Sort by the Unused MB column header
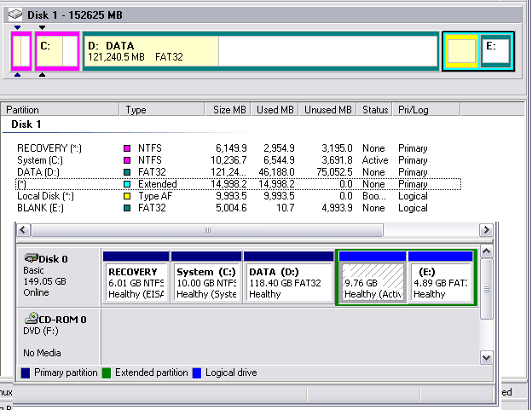This screenshot has height=410, width=532. point(327,110)
